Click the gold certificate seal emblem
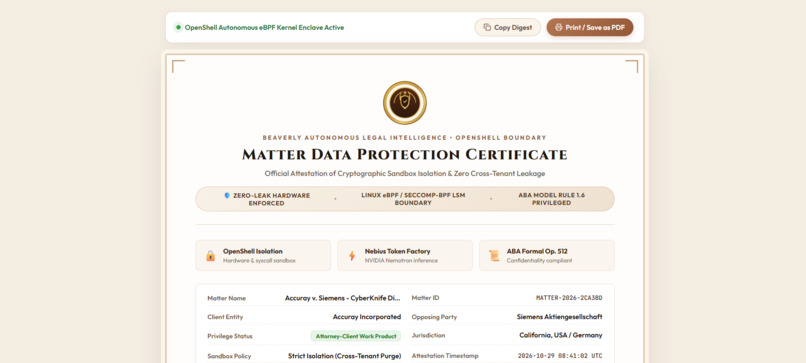 click(405, 103)
